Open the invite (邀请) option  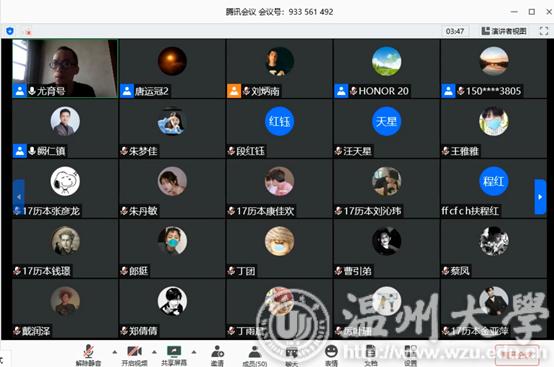[217, 355]
